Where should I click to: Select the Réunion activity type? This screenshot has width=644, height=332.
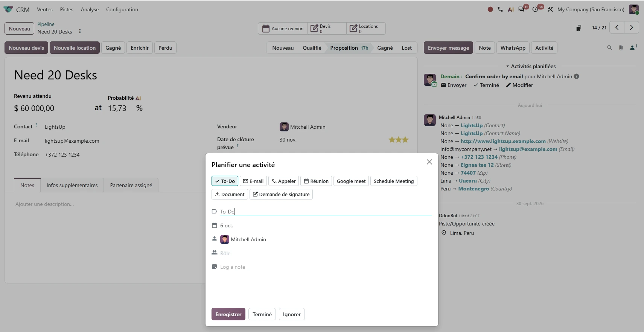click(316, 181)
